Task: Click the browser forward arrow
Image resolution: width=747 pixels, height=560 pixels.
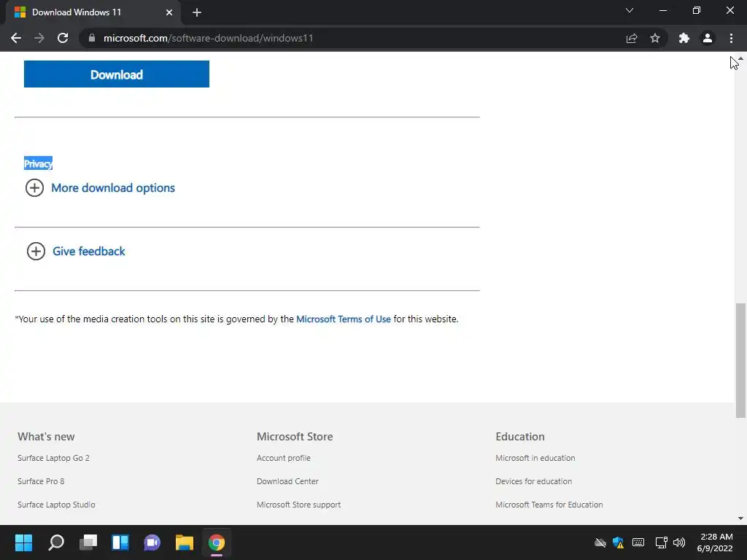Action: [x=39, y=38]
